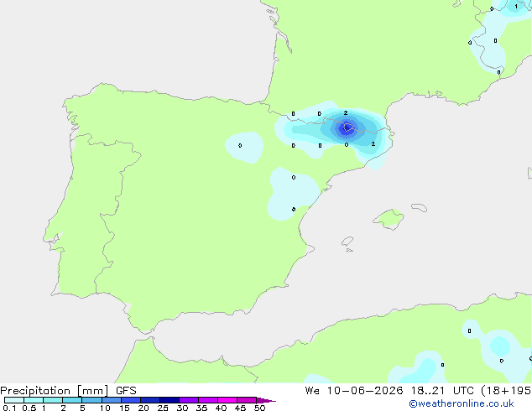Pick the 10–15 mm legend color swatch
Image resolution: width=532 pixels, height=411 pixels.
pyautogui.click(x=111, y=400)
